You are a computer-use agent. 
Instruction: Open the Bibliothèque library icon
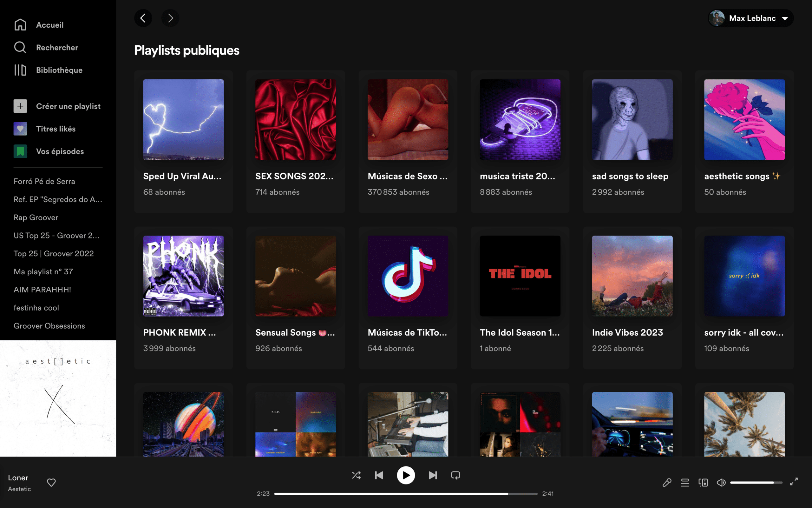click(20, 70)
